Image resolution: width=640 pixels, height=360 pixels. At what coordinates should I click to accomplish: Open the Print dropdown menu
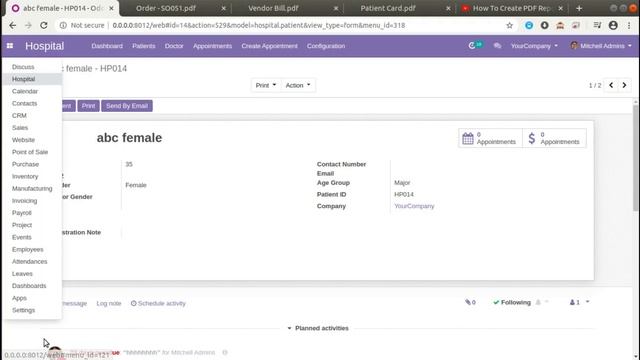(x=266, y=85)
